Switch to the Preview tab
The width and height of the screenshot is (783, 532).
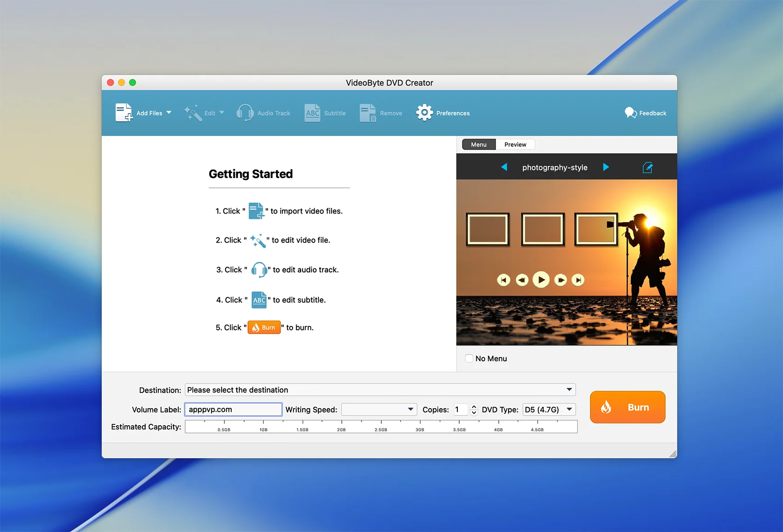tap(515, 145)
